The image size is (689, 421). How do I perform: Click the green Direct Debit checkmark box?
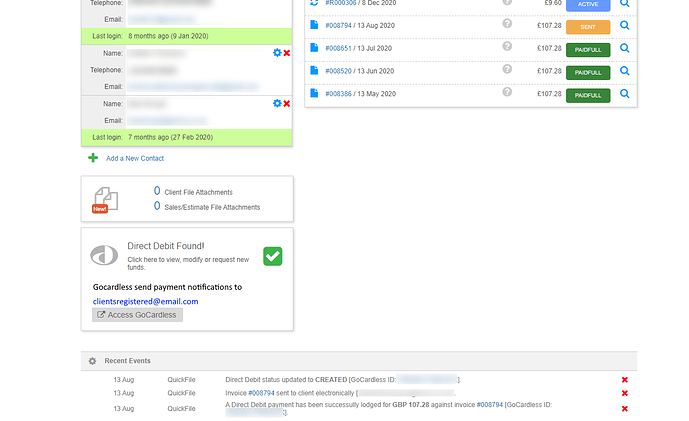[273, 256]
